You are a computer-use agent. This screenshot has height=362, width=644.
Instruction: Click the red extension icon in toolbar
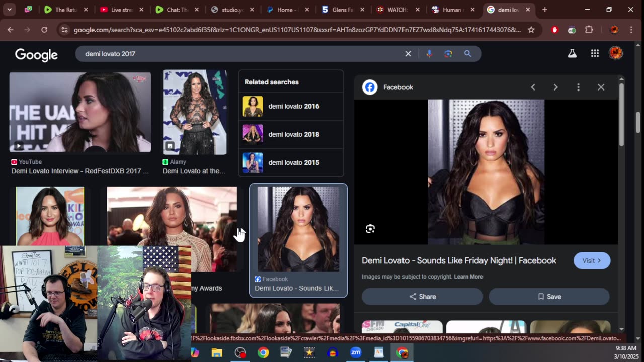click(x=555, y=30)
